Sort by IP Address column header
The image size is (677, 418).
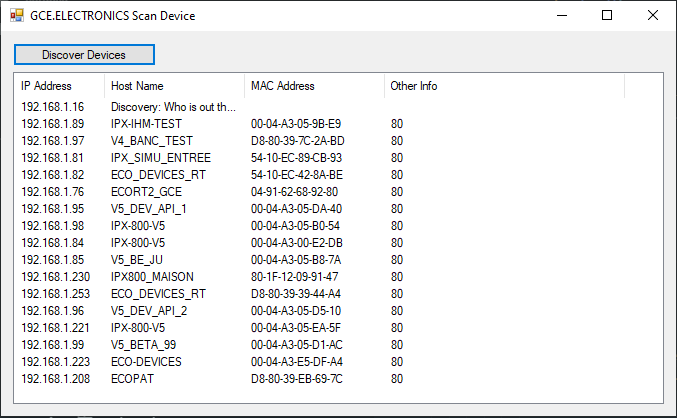59,86
